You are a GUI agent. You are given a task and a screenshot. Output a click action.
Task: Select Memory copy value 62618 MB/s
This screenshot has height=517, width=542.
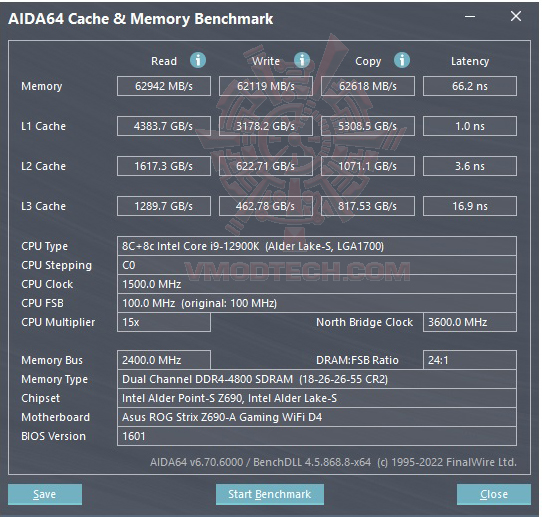(368, 86)
